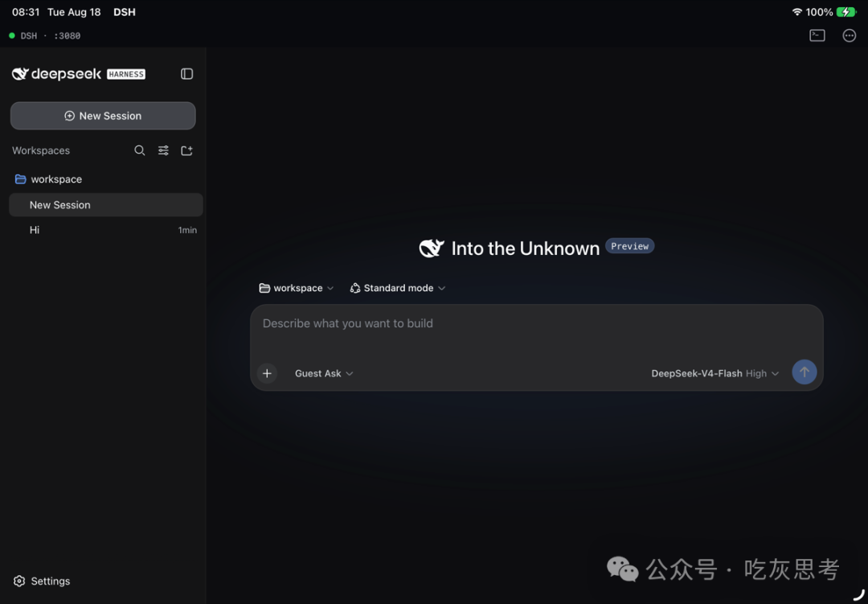Click the deepseek logo in sidebar
Viewport: 868px width, 604px height.
56,74
